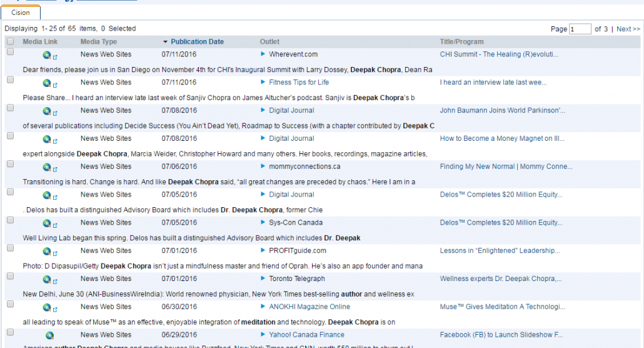644x348 pixels.
Task: Expand the ANOKHI Magazine Online outlet arrow
Action: coord(263,307)
